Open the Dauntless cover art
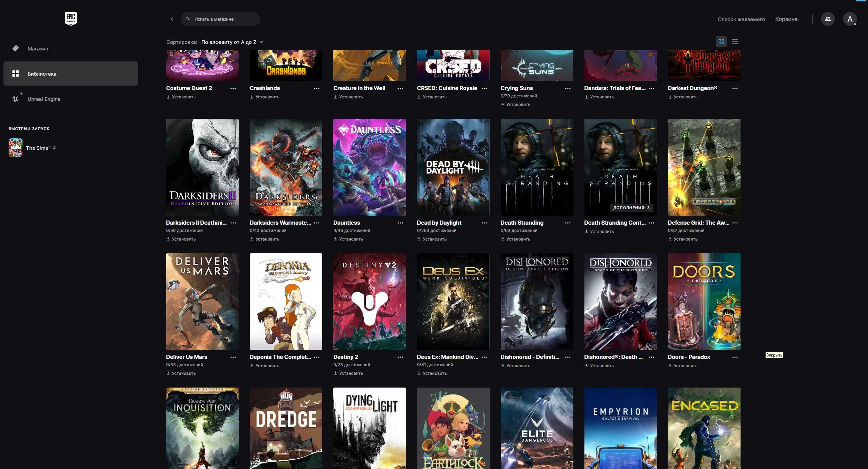868x469 pixels. [370, 167]
